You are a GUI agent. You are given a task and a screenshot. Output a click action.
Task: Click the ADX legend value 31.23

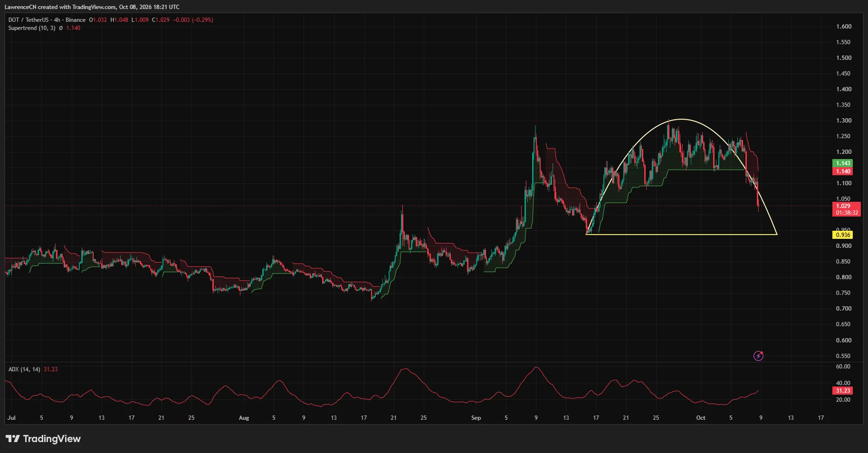(x=51, y=369)
